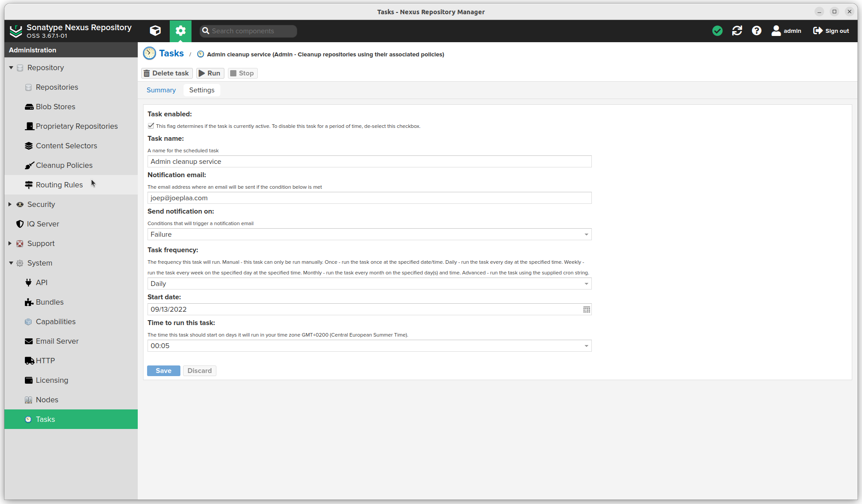Uncheck the Task enabled checkbox
The width and height of the screenshot is (862, 504).
pyautogui.click(x=151, y=126)
